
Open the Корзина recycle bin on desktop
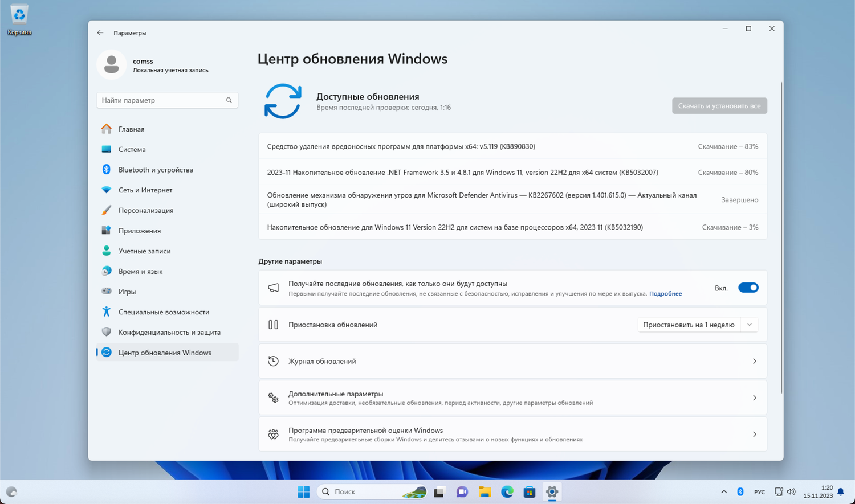(x=19, y=19)
